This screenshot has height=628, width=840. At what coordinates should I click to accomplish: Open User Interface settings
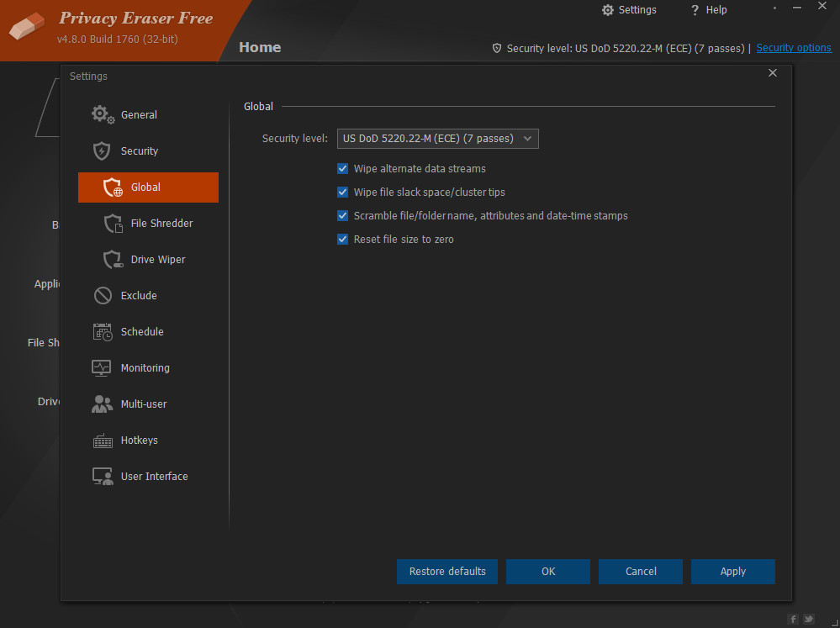[x=148, y=477]
